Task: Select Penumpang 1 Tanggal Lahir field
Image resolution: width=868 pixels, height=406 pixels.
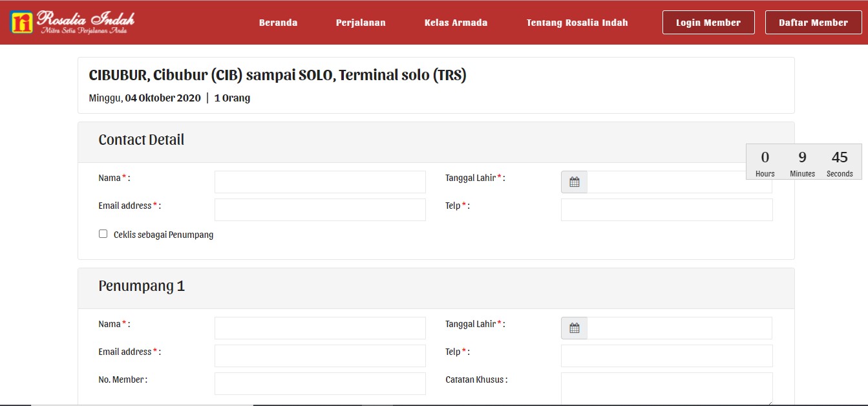Action: [x=679, y=328]
